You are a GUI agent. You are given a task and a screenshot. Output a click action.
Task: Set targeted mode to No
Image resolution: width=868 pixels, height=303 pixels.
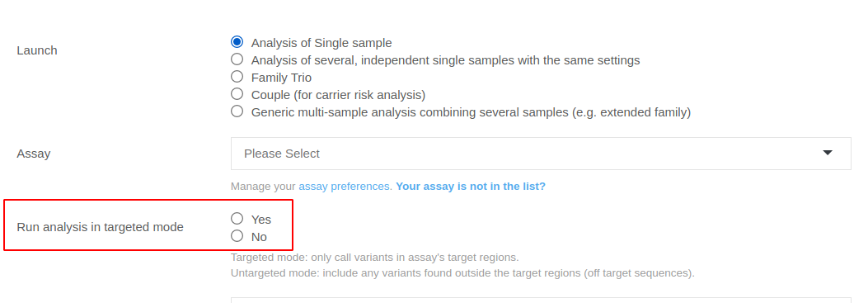point(237,236)
